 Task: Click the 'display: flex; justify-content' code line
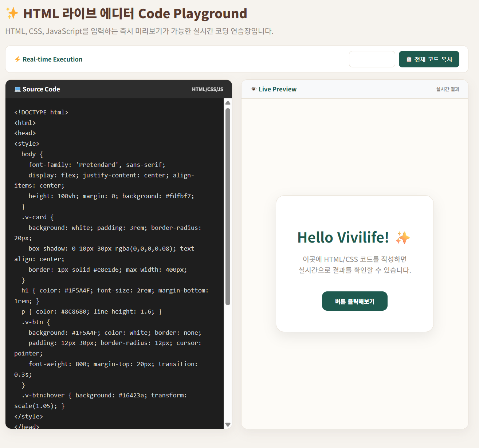tap(111, 175)
